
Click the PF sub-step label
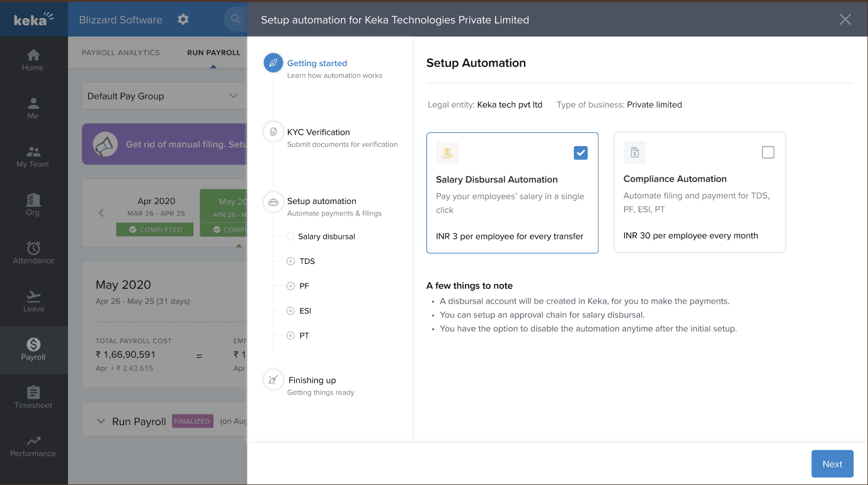304,286
